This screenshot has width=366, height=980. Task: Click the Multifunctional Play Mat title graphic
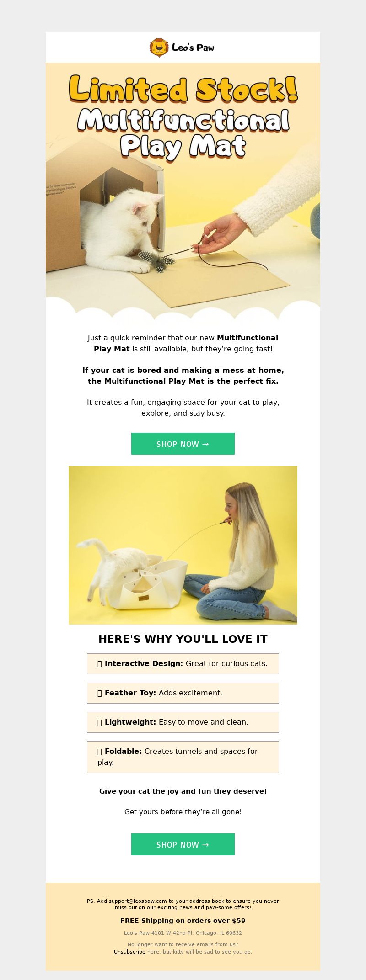183,133
